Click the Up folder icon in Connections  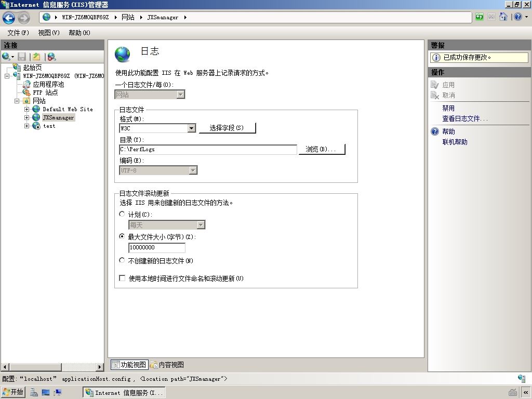tap(36, 57)
